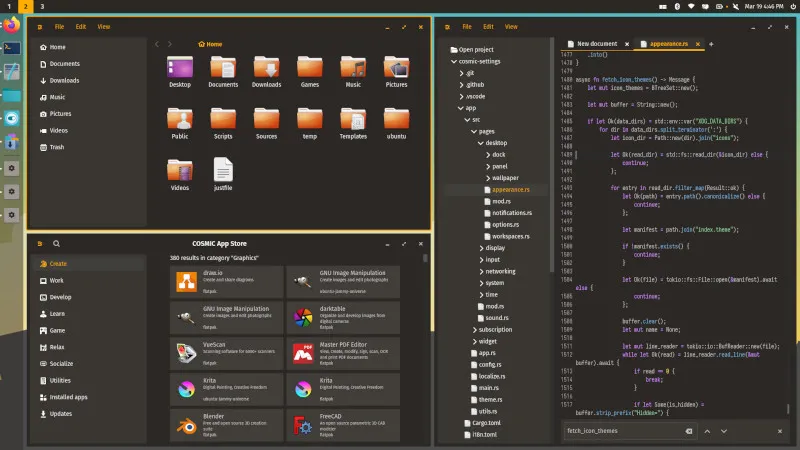Open draw.io app entry
This screenshot has height=450, width=800.
[227, 282]
